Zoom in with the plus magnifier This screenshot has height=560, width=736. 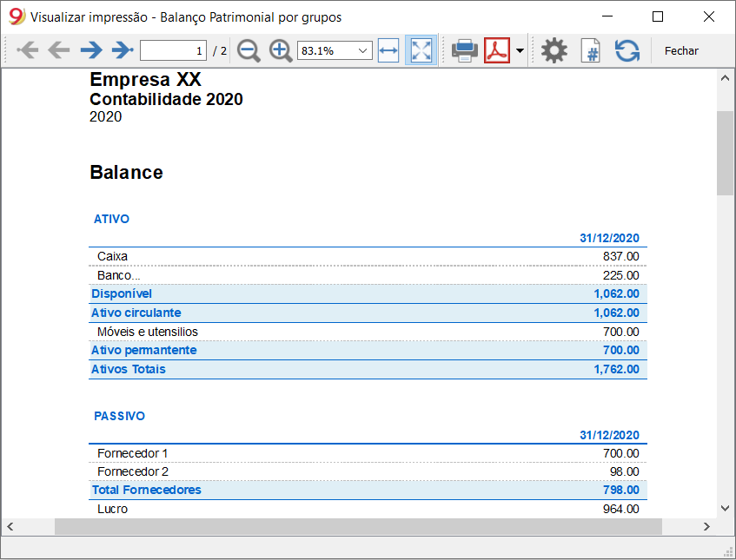click(x=281, y=50)
